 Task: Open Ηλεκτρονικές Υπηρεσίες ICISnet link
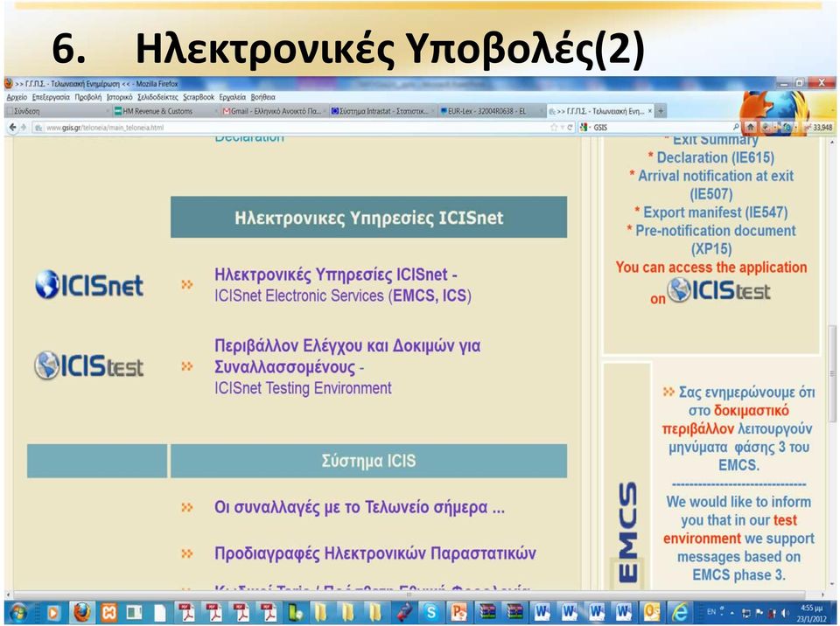335,275
